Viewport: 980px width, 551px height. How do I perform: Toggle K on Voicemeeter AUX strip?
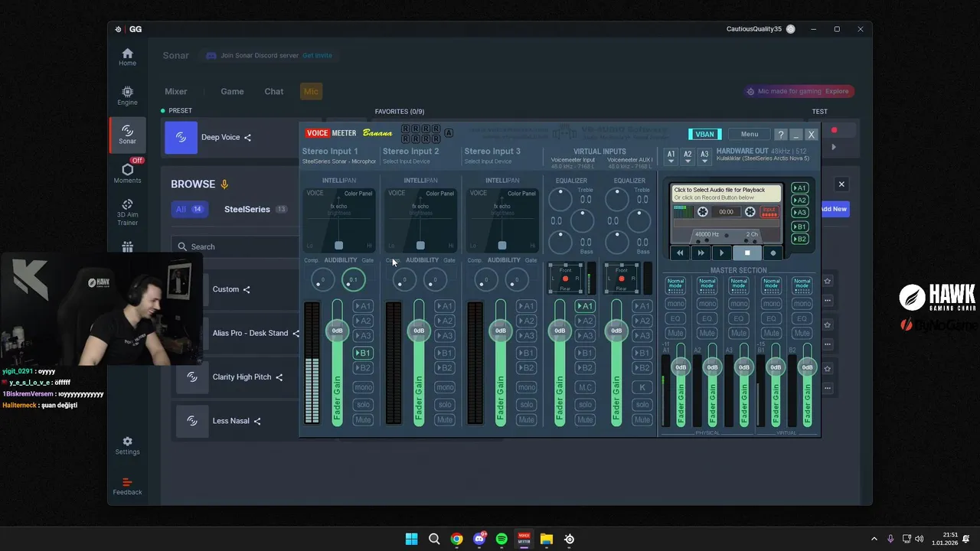642,387
